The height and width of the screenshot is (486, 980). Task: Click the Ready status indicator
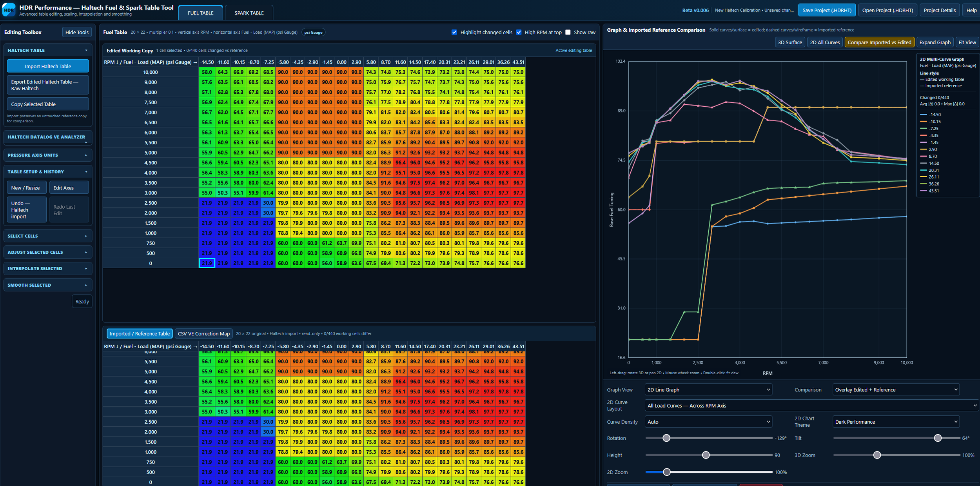82,301
